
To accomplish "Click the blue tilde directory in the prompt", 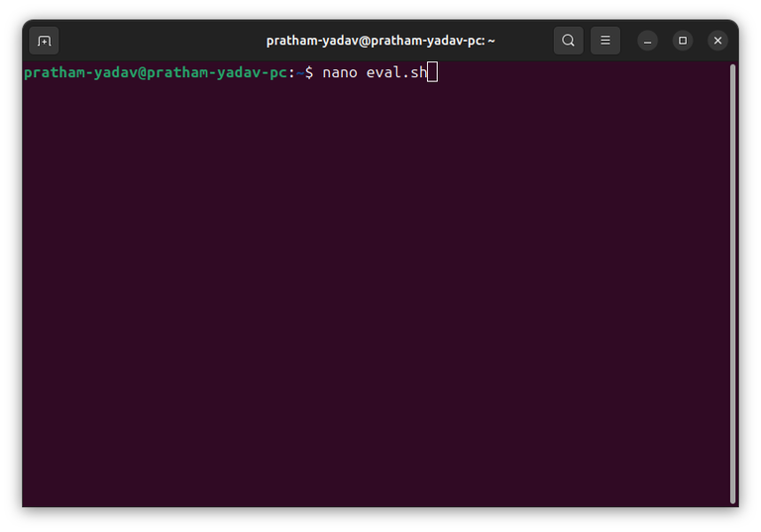I will pos(300,72).
